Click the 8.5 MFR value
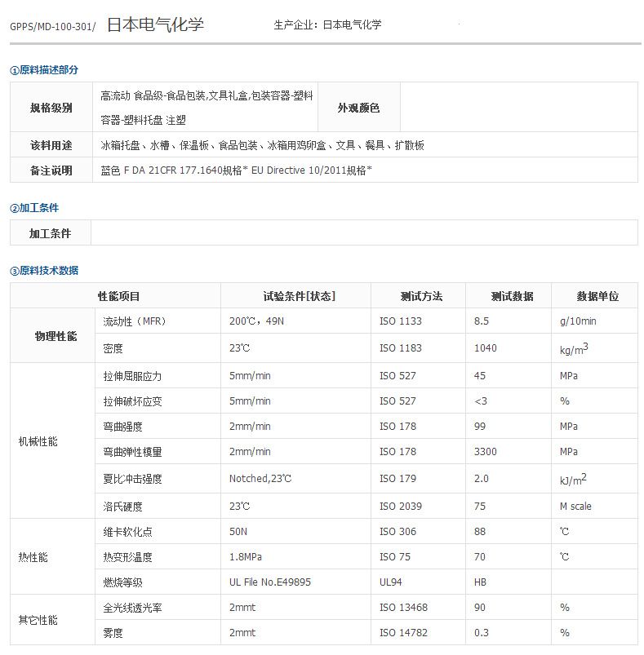The image size is (644, 655). 482,321
